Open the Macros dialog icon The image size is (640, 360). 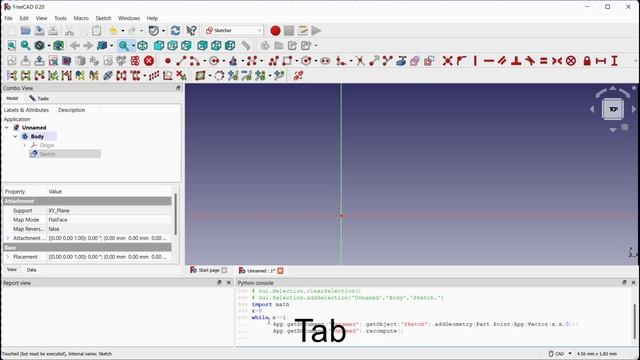pos(302,31)
